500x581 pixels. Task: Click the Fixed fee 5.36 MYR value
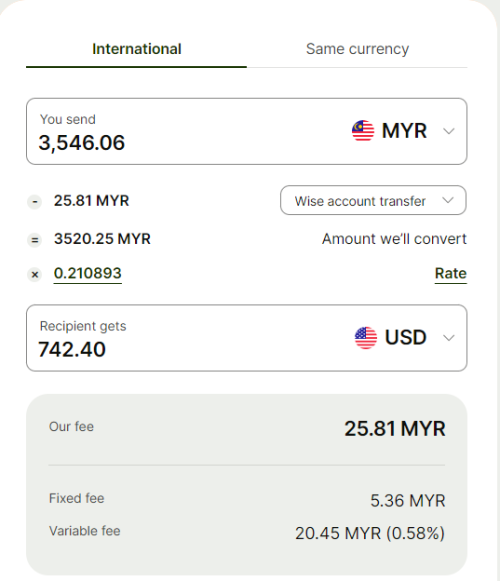(408, 501)
